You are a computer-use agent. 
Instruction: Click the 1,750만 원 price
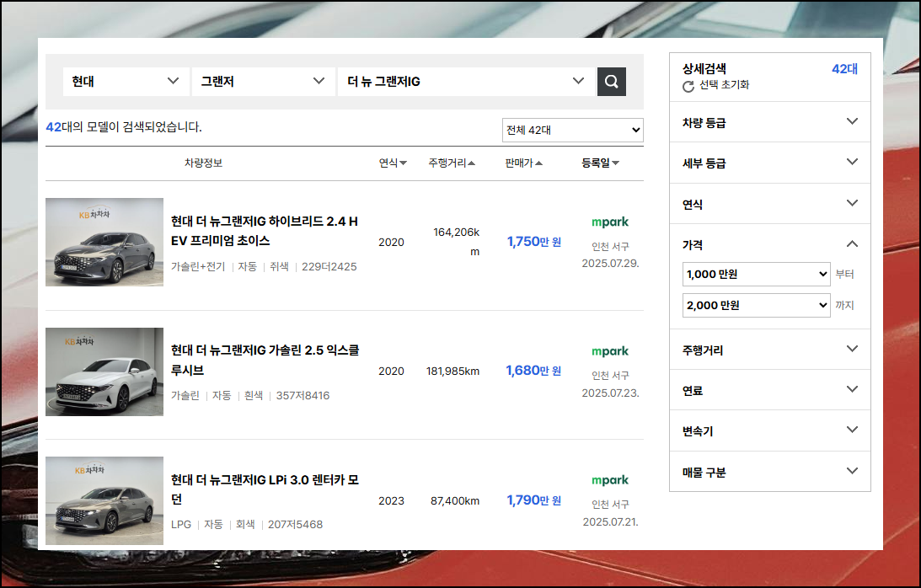click(x=534, y=242)
